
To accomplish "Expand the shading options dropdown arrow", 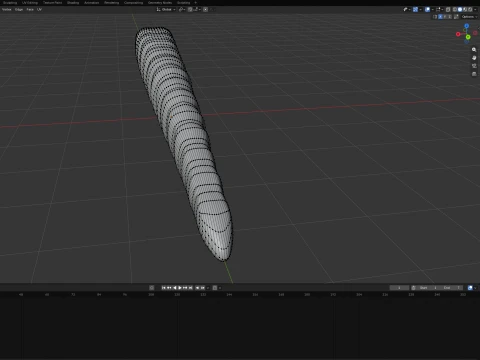I will click(475, 9).
